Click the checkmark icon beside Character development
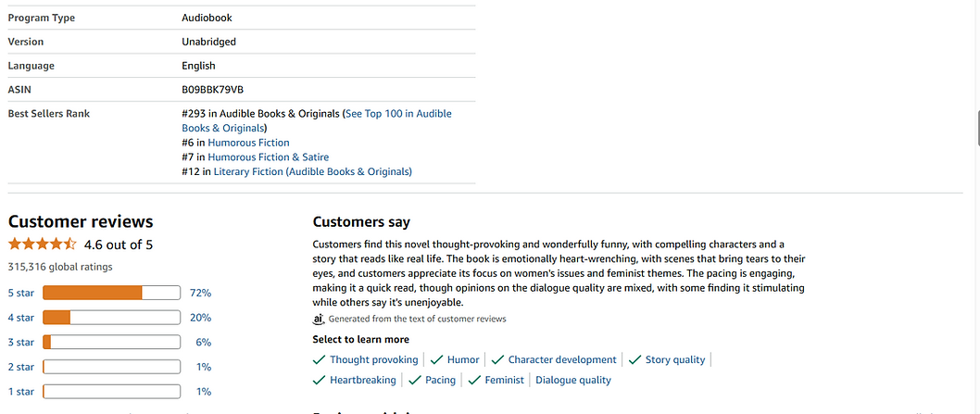 497,359
